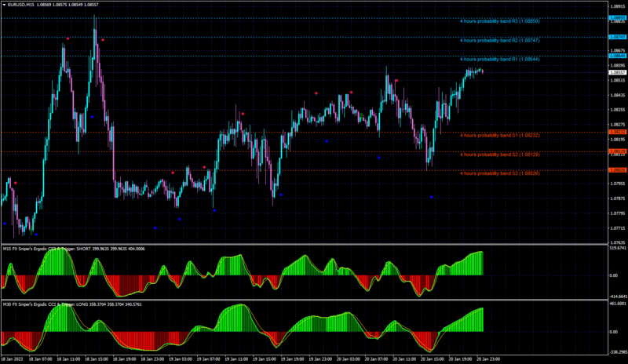Click the 519.6741 value on the M15 indicator scale
Image resolution: width=628 pixels, height=364 pixels.
click(618, 248)
